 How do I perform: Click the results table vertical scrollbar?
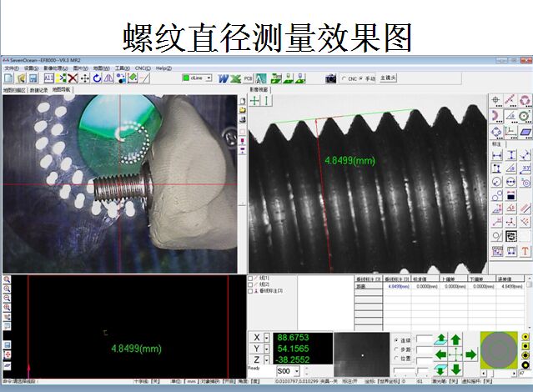pos(529,303)
